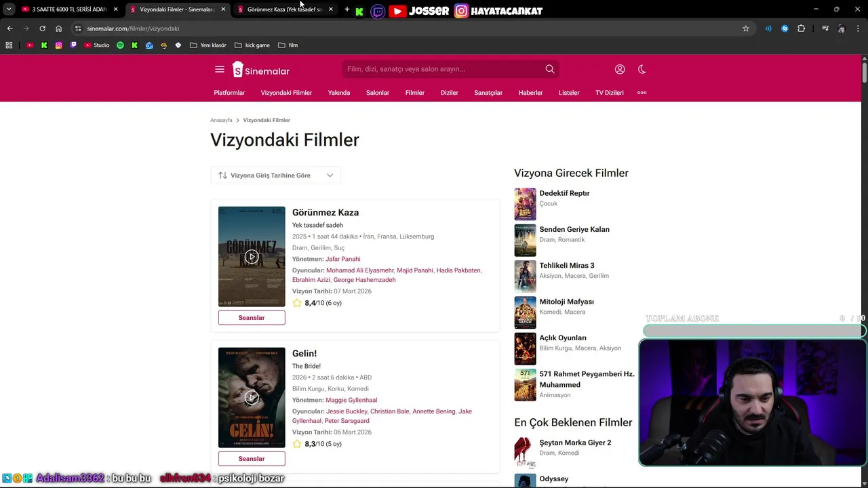868x488 pixels.
Task: Open Vizyondaki Filmler in the navigation bar
Action: tap(286, 93)
